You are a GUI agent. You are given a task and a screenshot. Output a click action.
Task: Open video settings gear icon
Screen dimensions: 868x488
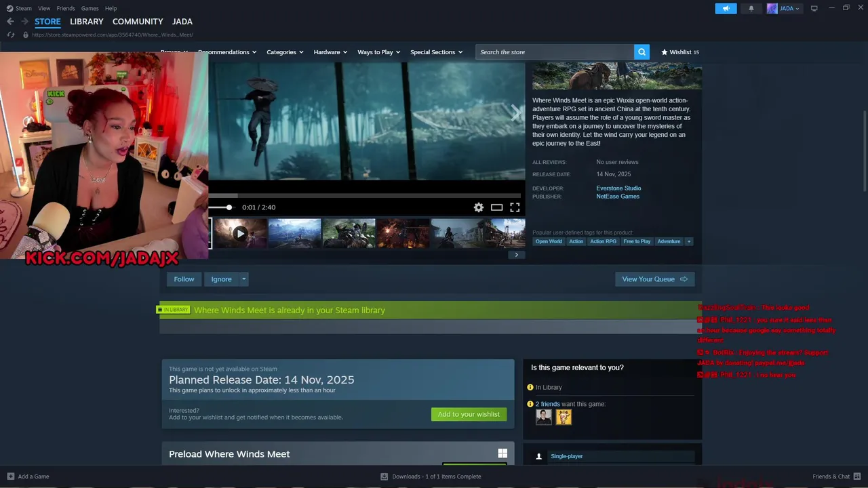[479, 207]
